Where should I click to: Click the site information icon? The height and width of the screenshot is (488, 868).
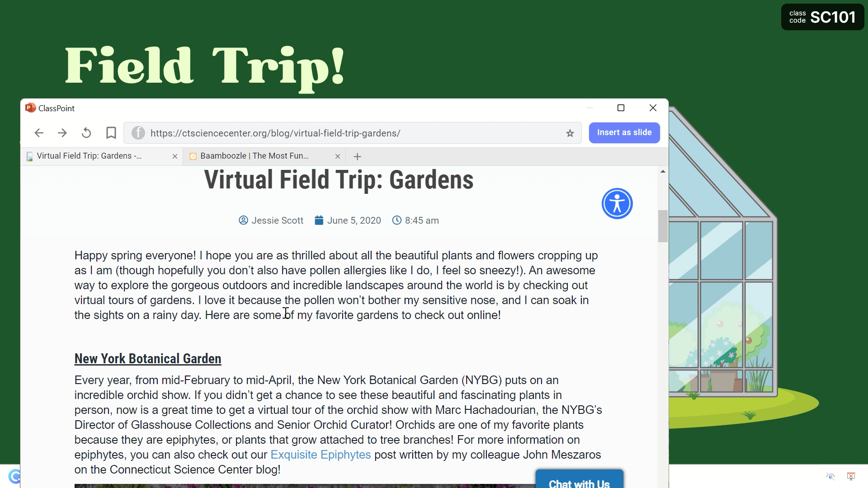pos(138,132)
